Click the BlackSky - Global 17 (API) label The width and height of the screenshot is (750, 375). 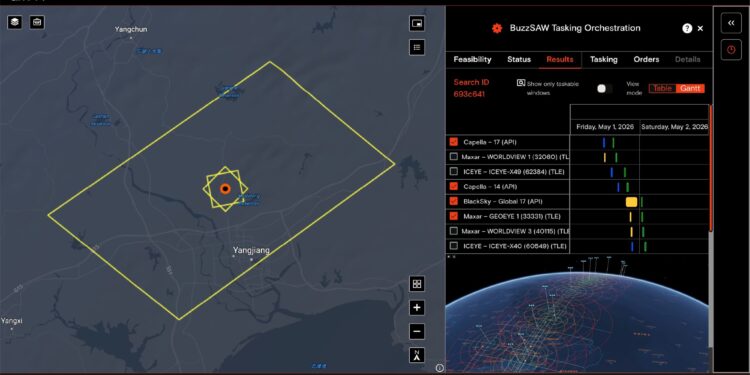click(x=503, y=201)
